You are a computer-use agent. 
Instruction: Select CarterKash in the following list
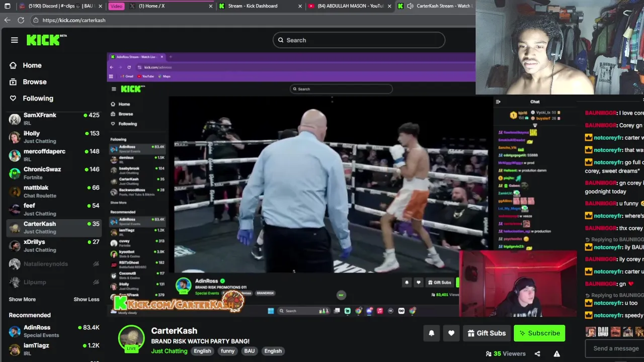(x=54, y=228)
